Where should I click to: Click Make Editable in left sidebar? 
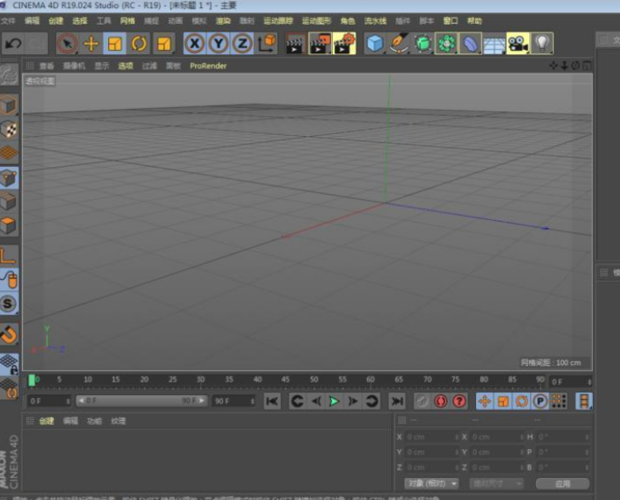click(9, 75)
